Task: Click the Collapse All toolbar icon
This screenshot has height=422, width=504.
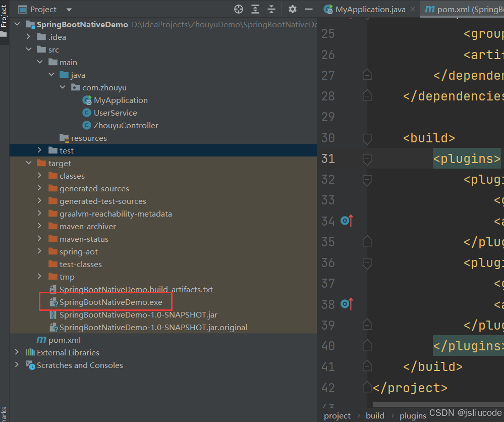Action: (x=271, y=10)
